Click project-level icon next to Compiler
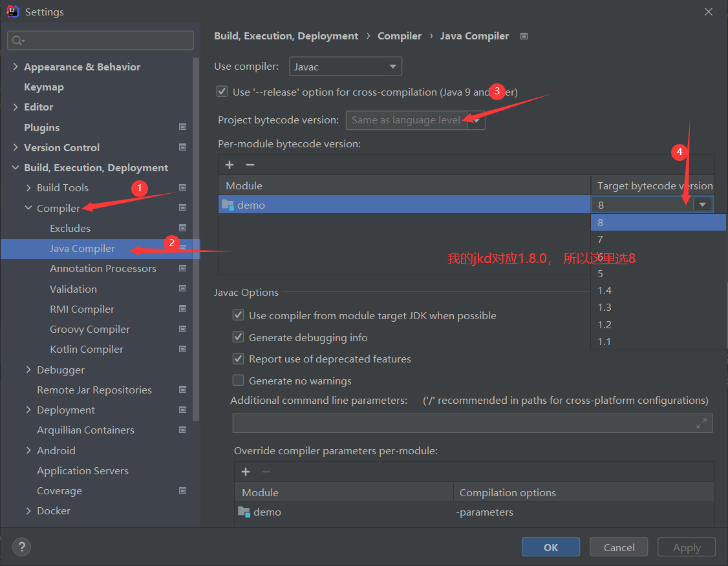Screen dimensions: 728x566 [x=182, y=208]
